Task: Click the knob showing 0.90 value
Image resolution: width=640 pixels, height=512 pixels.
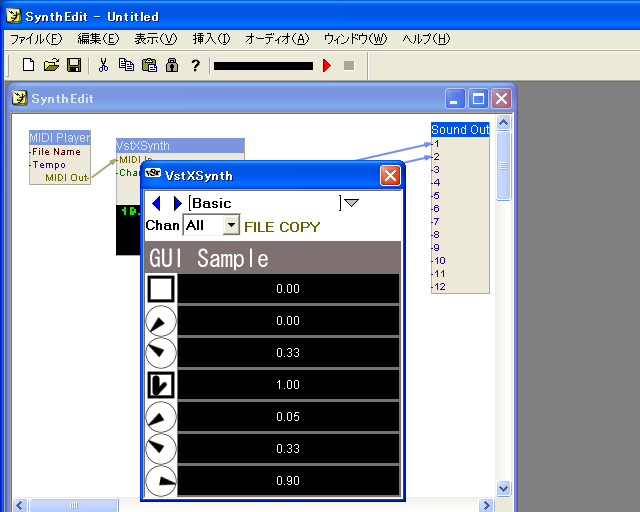Action: coord(161,481)
